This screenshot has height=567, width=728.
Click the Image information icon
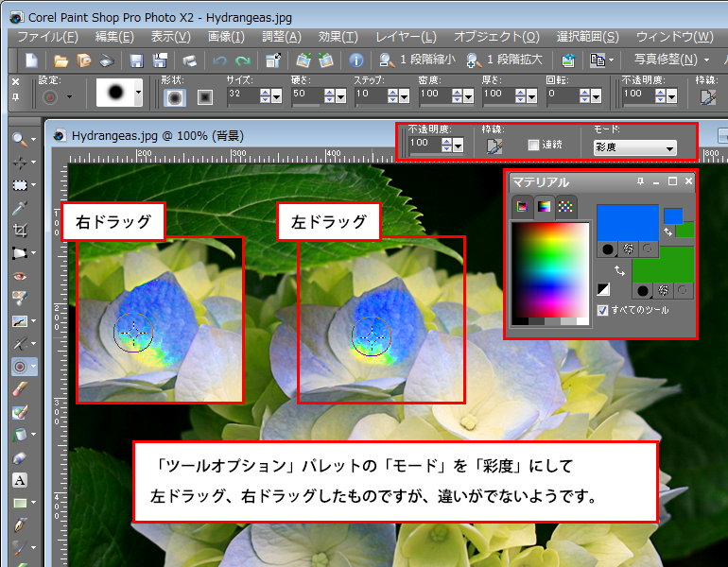coord(356,60)
